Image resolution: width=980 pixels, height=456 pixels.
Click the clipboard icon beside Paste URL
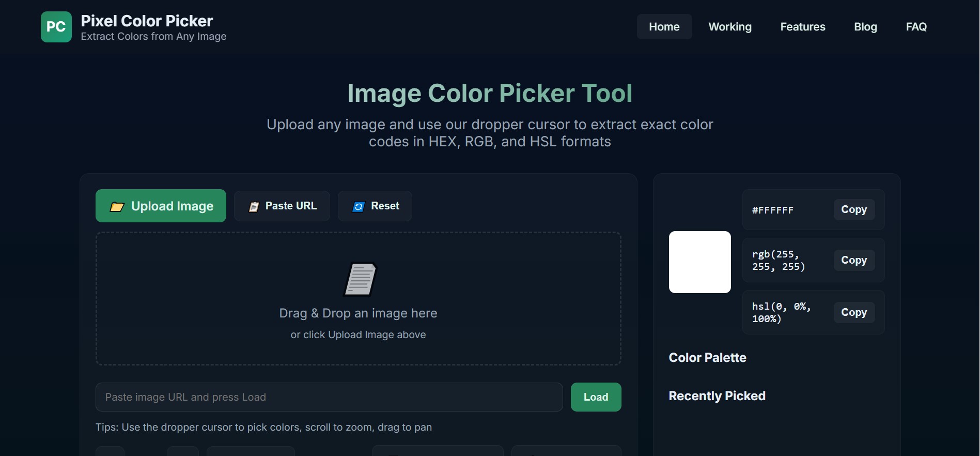254,207
